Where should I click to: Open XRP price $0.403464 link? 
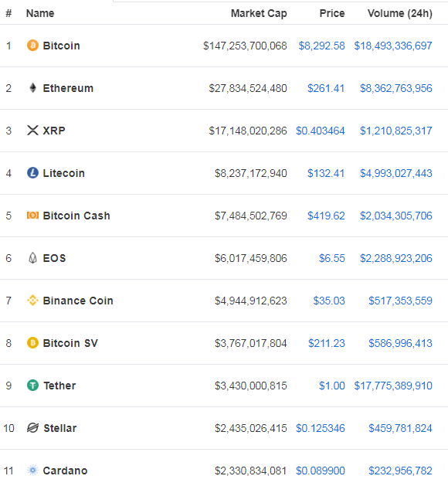[321, 131]
